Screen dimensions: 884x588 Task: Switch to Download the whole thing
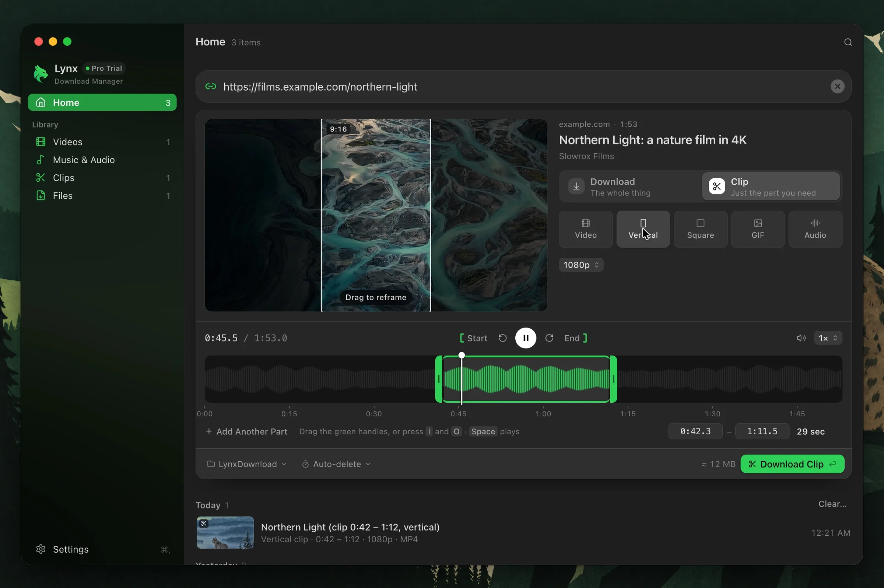631,187
